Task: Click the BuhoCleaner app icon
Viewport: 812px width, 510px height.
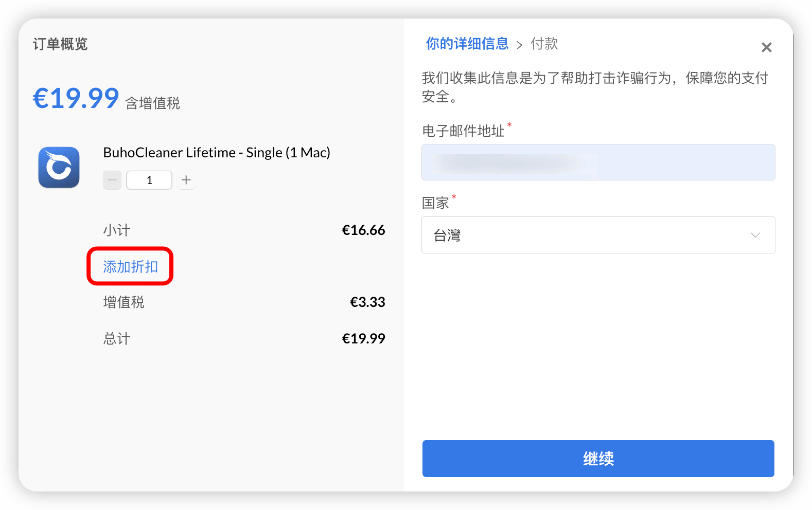Action: click(59, 168)
